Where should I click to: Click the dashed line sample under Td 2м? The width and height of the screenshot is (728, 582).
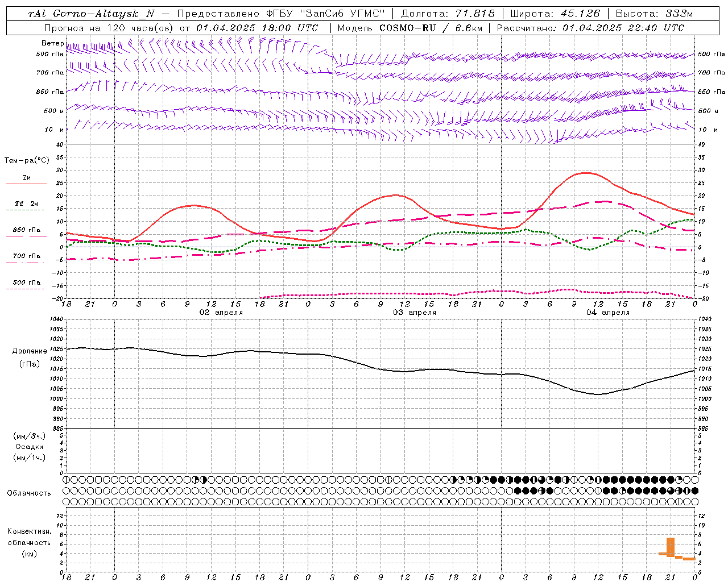(x=26, y=210)
